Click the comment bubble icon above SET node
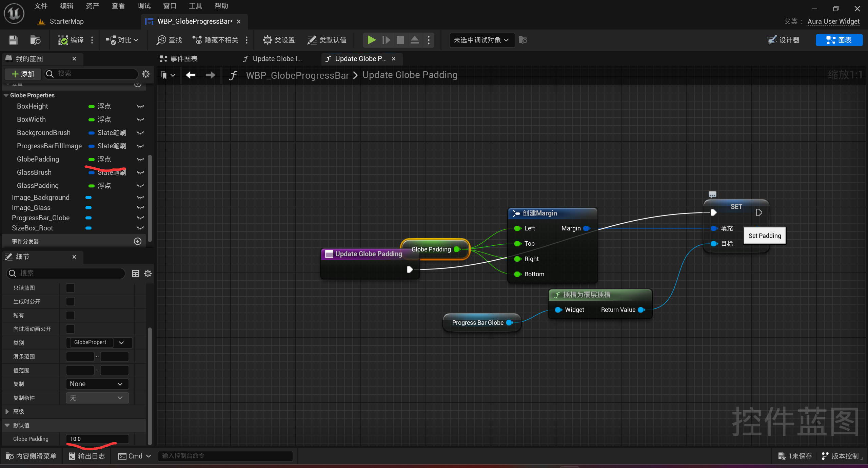868x468 pixels. point(712,194)
